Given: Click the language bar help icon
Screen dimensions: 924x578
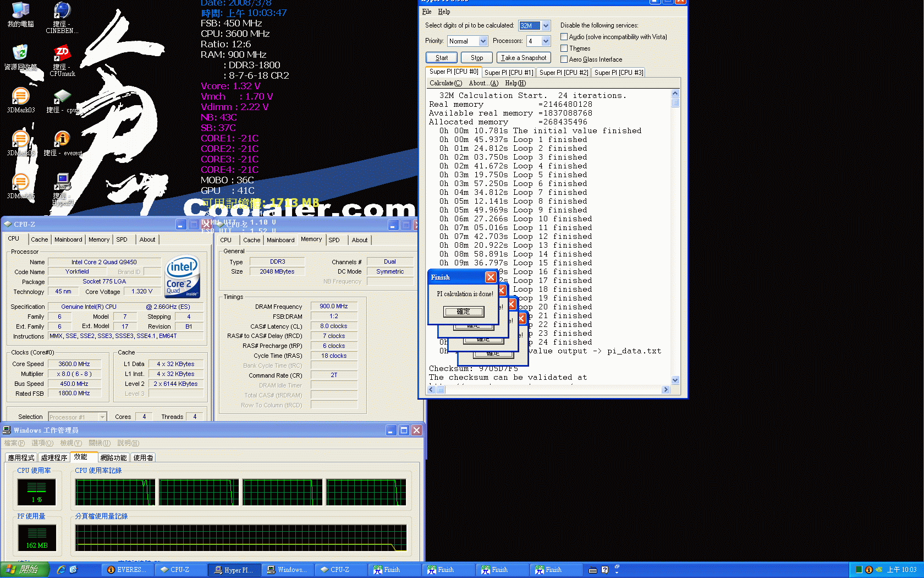Looking at the screenshot, I should pyautogui.click(x=604, y=570).
